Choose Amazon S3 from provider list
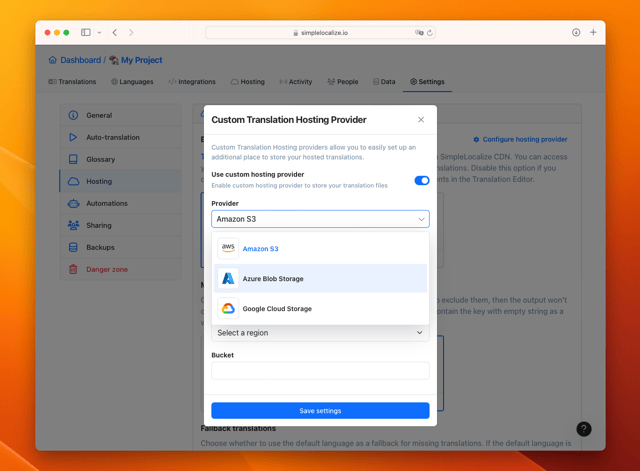This screenshot has height=471, width=640. pyautogui.click(x=320, y=249)
